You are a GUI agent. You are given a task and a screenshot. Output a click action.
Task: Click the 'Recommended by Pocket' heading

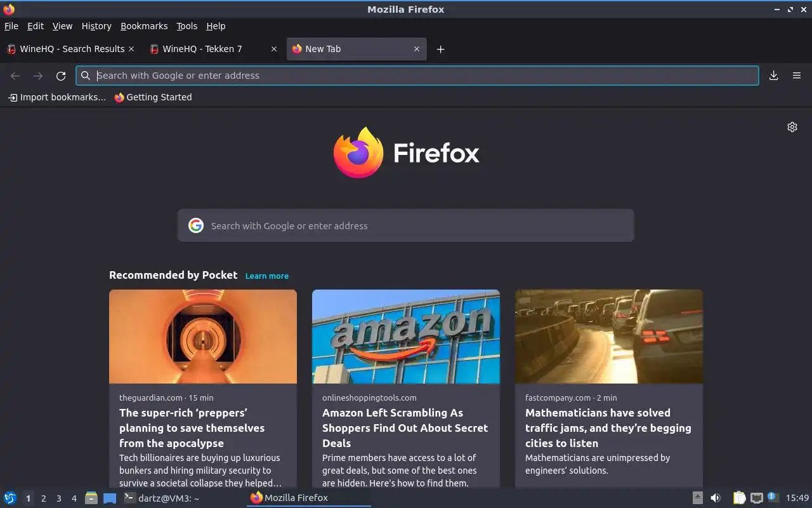pos(173,275)
